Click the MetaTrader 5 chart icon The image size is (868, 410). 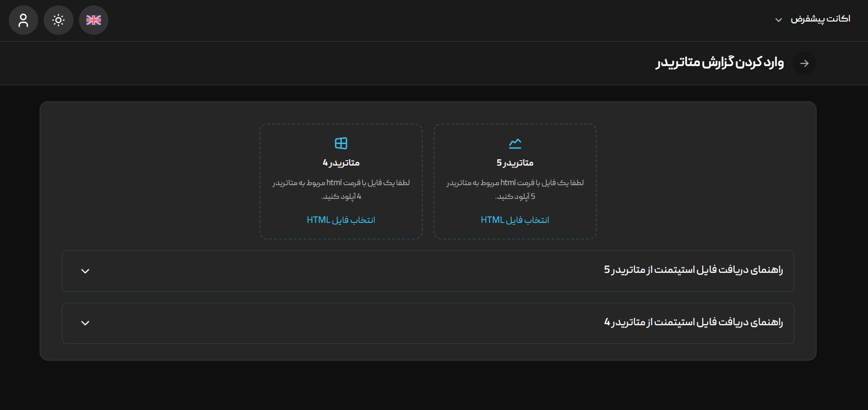[515, 143]
